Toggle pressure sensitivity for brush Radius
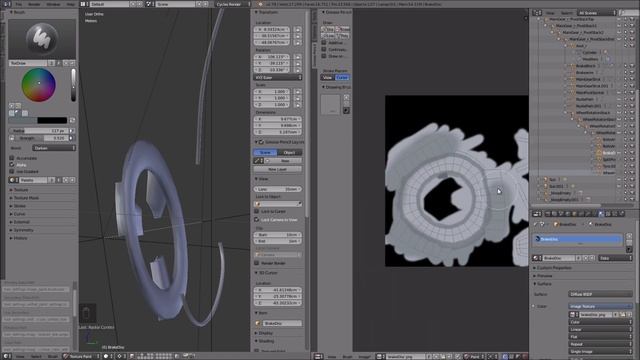 [72, 131]
